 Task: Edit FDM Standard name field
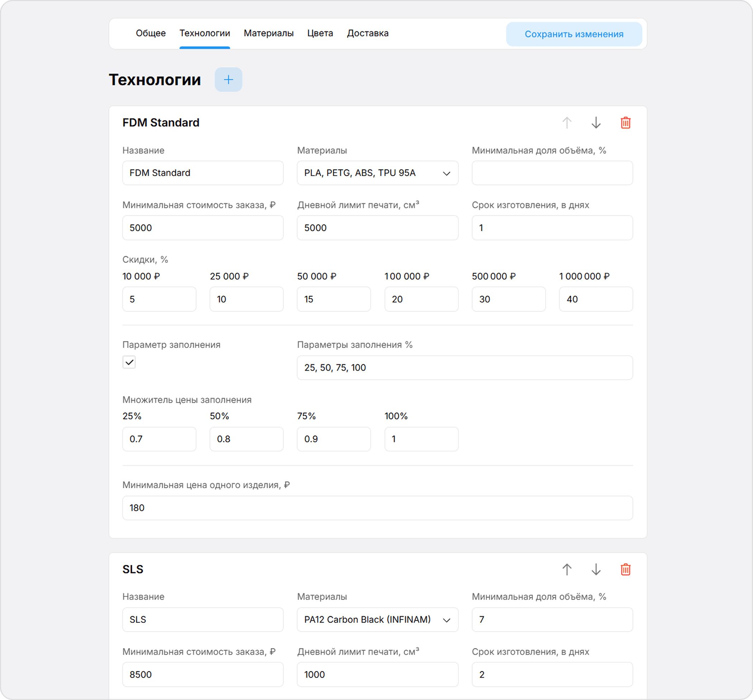click(203, 173)
